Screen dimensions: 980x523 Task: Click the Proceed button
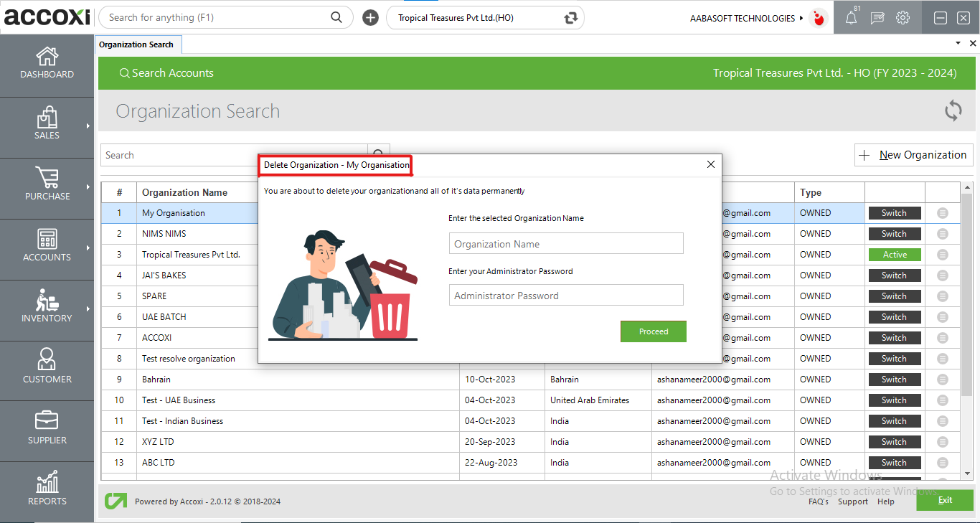pos(654,331)
